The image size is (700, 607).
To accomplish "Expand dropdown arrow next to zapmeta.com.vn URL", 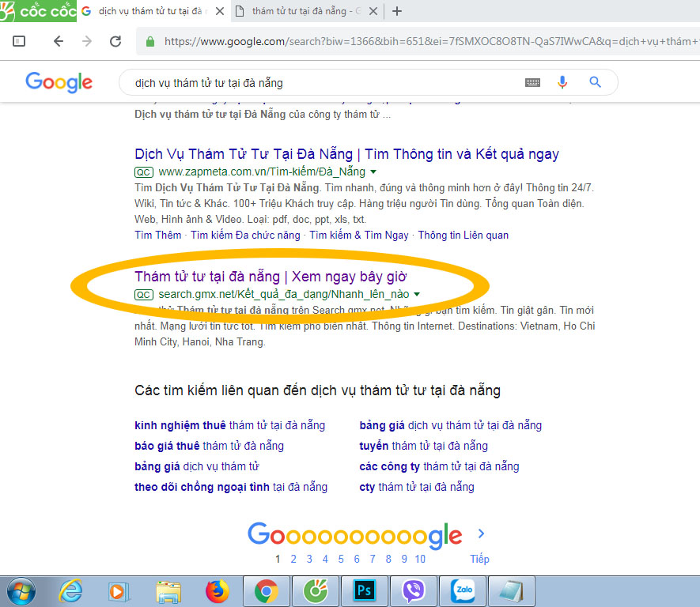I will pyautogui.click(x=373, y=172).
